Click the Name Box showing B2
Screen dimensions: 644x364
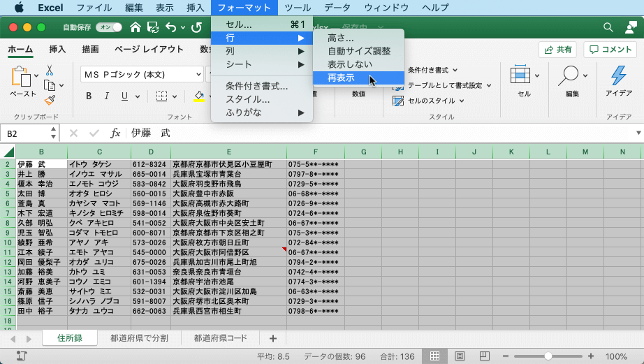[25, 133]
